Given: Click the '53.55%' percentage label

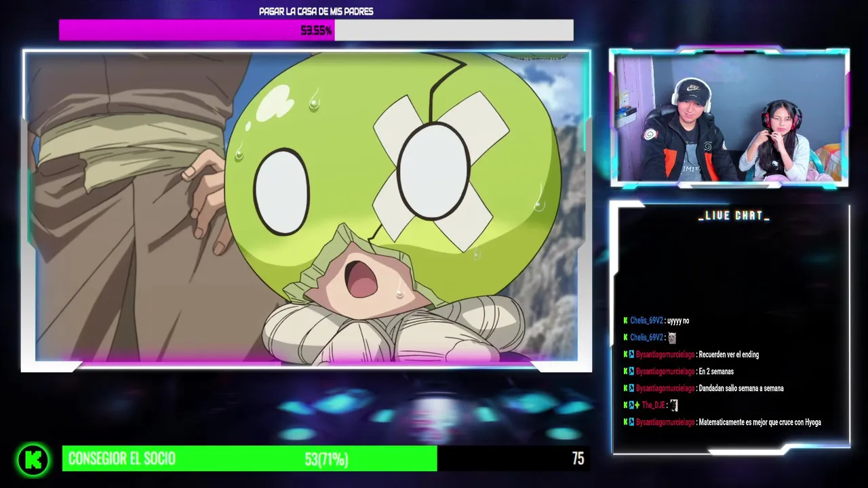Looking at the screenshot, I should (316, 30).
